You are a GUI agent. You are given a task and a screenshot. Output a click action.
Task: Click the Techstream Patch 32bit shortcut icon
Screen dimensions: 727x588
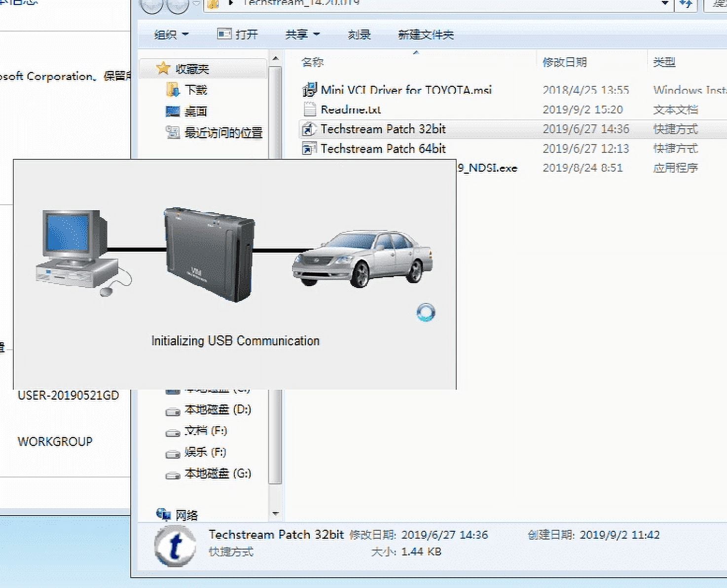click(309, 129)
